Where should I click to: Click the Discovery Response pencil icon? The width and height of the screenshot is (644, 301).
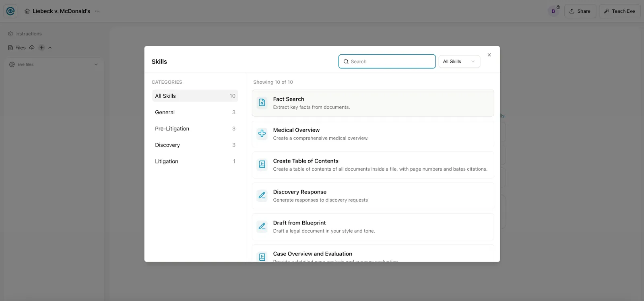[x=262, y=196]
